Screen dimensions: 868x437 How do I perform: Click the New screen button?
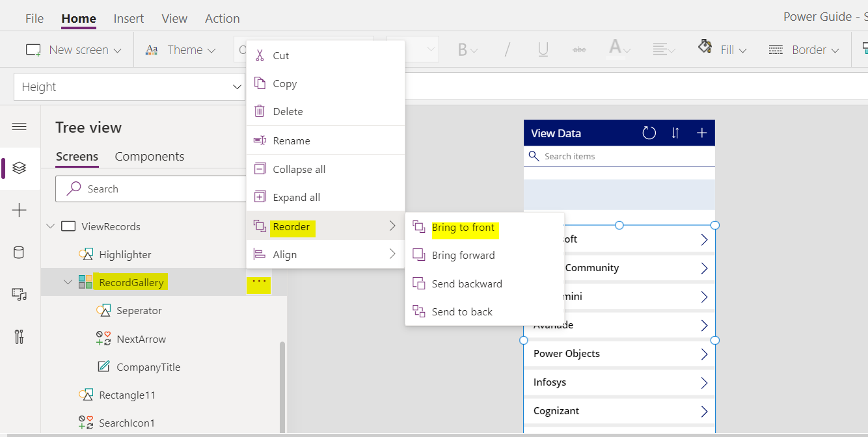click(x=73, y=49)
